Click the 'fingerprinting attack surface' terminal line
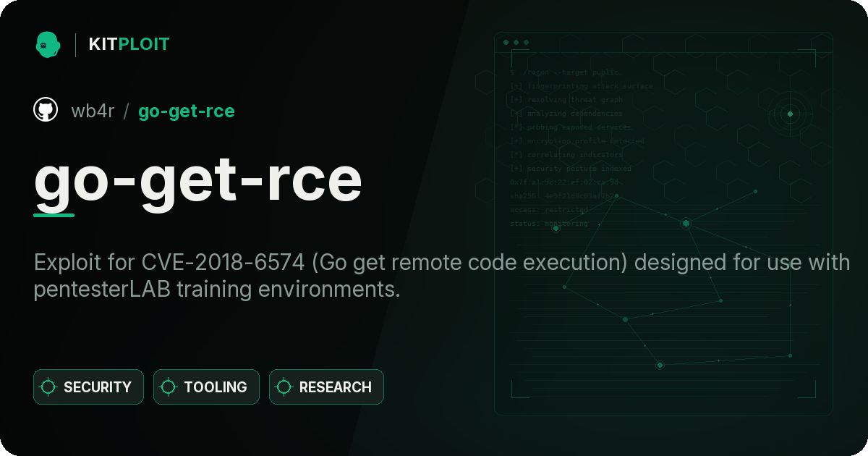868x456 pixels. pos(582,86)
